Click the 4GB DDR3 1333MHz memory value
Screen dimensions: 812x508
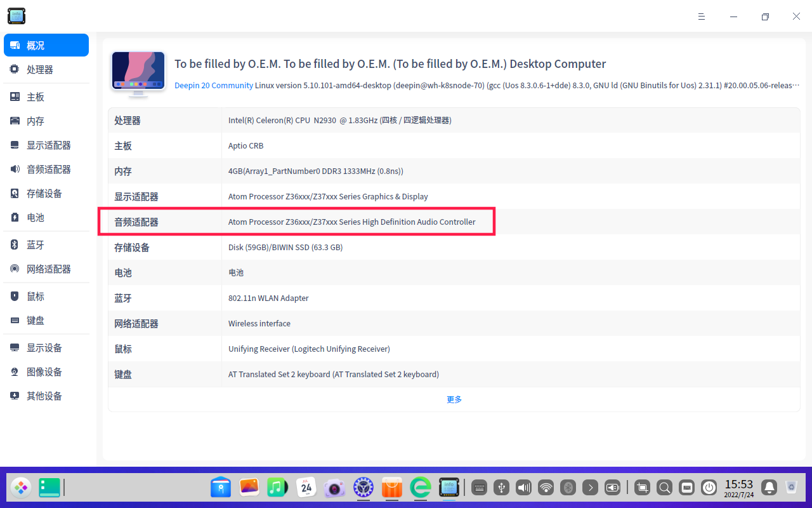coord(316,171)
